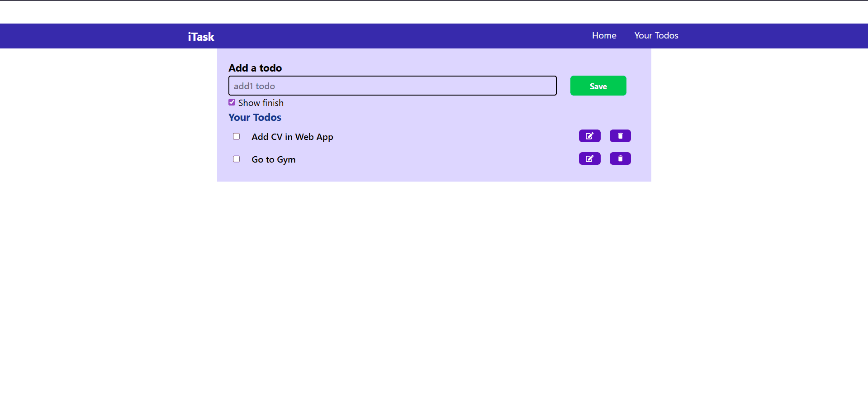Click the trash icon next to Go to Gym
Viewport: 868px width, 413px height.
tap(620, 158)
